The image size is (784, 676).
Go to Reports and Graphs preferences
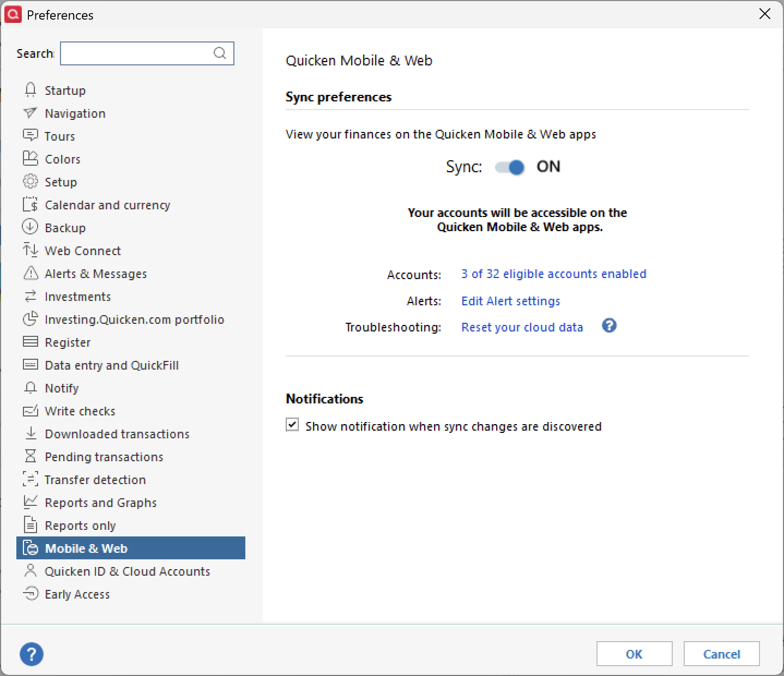(101, 503)
